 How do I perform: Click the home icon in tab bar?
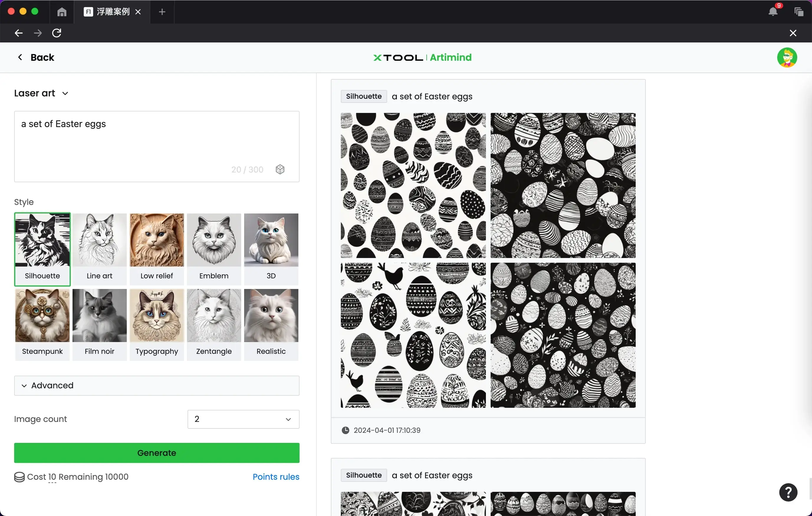[62, 12]
